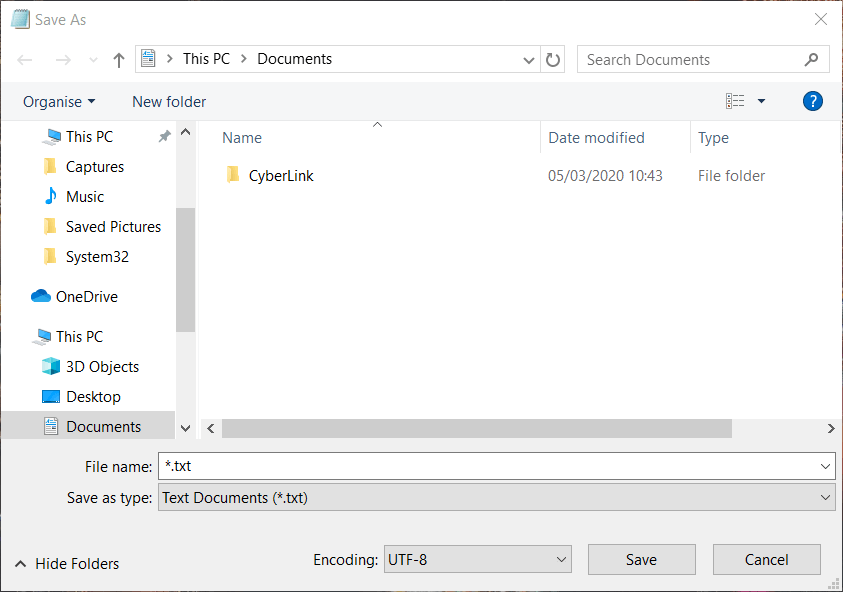Click the date 05/03/2020 10:43 cell
Screen dimensions: 843x592
605,176
